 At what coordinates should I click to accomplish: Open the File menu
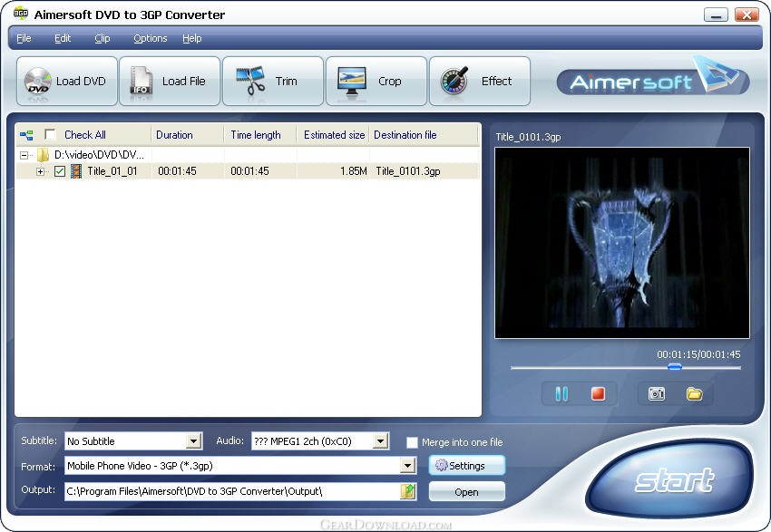pos(24,38)
